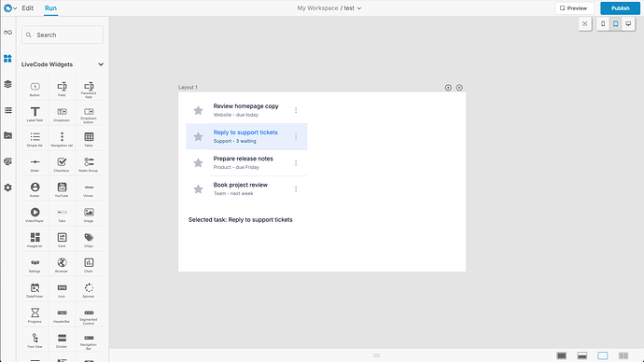Select the Chart widget
Viewport: 644px width, 362px height.
point(89,265)
